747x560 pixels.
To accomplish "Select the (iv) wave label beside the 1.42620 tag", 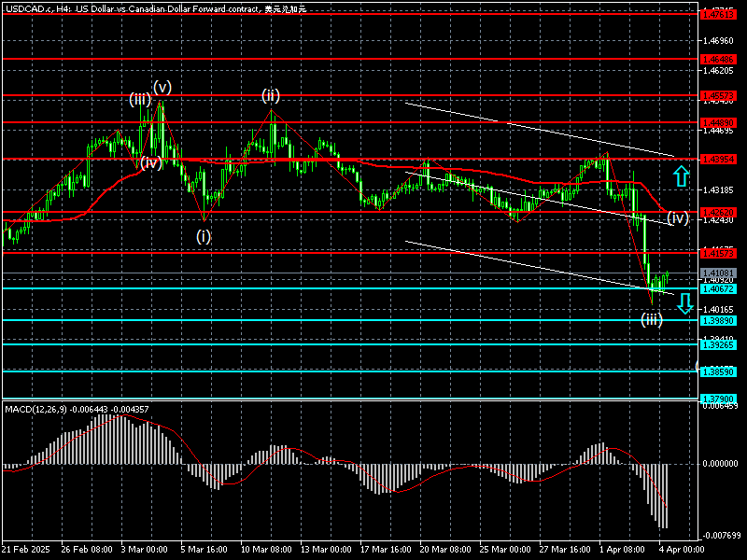I will click(x=678, y=218).
